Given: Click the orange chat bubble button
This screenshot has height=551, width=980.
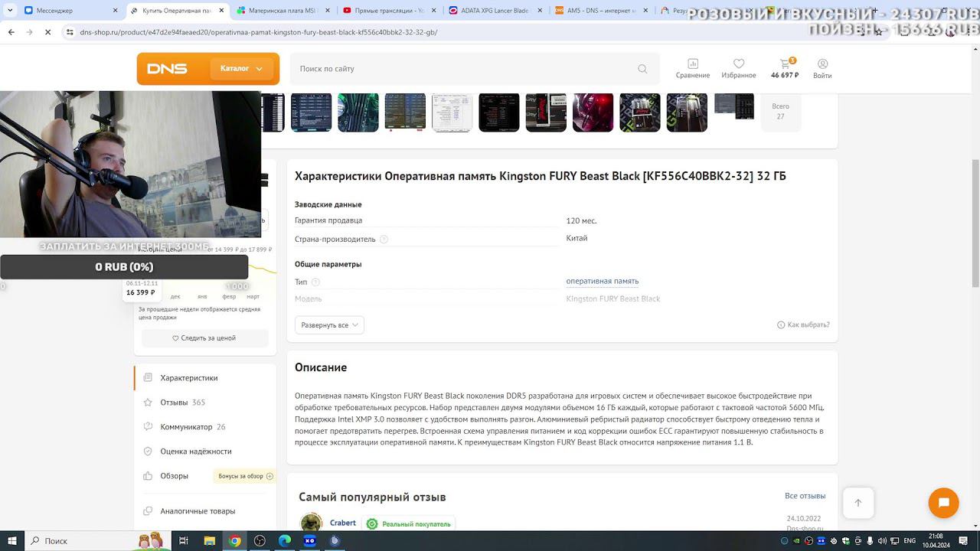Looking at the screenshot, I should [x=943, y=503].
